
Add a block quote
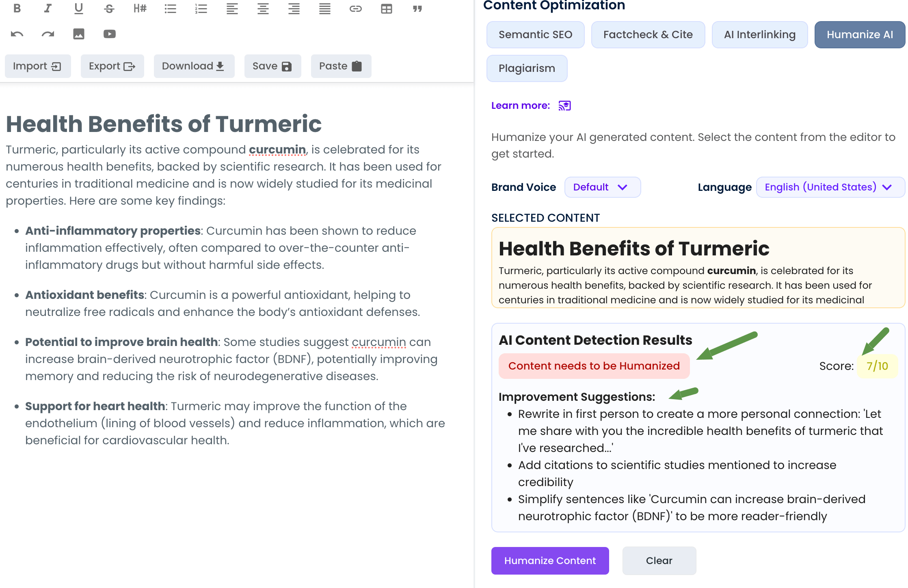click(x=417, y=9)
